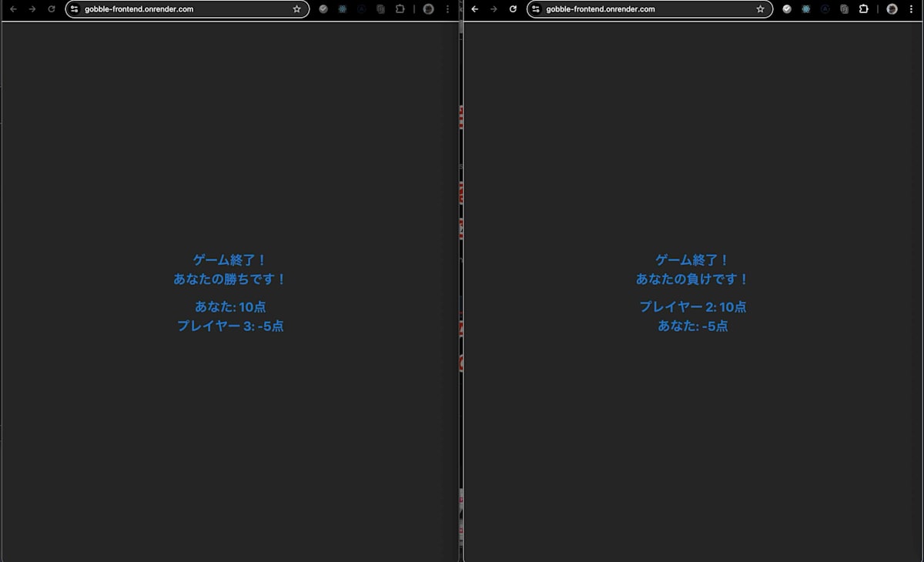The width and height of the screenshot is (924, 562).
Task: Click the checkmark extension icon in the right window
Action: point(787,9)
